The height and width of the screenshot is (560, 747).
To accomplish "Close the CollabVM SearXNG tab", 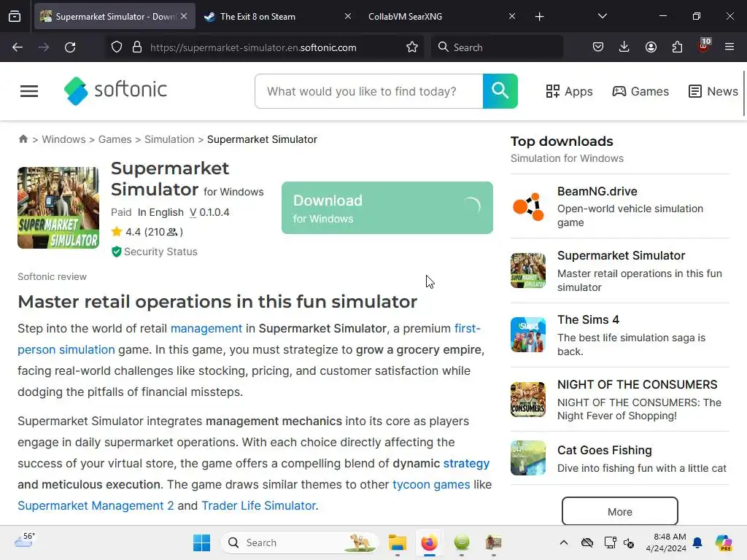I will [x=512, y=16].
